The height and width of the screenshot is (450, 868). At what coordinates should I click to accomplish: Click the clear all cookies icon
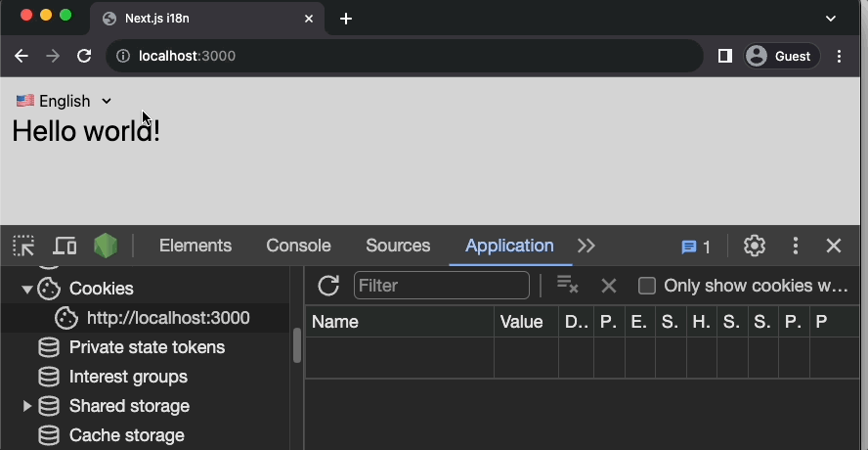(x=567, y=286)
